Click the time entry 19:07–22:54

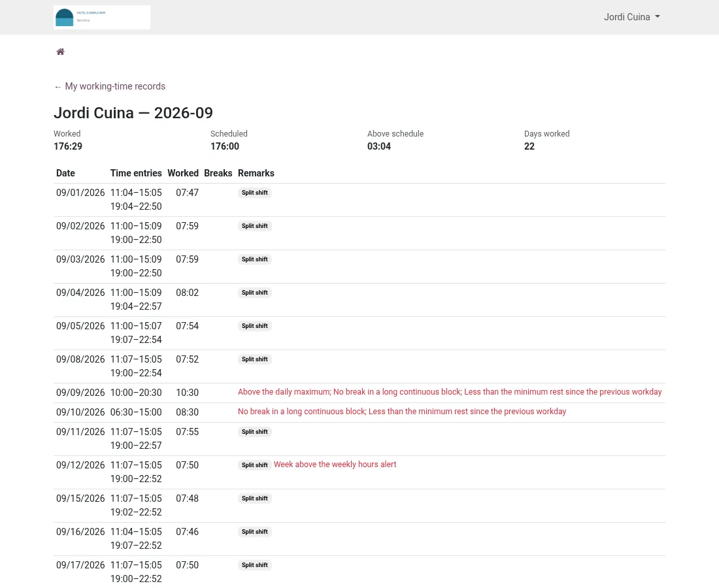136,340
